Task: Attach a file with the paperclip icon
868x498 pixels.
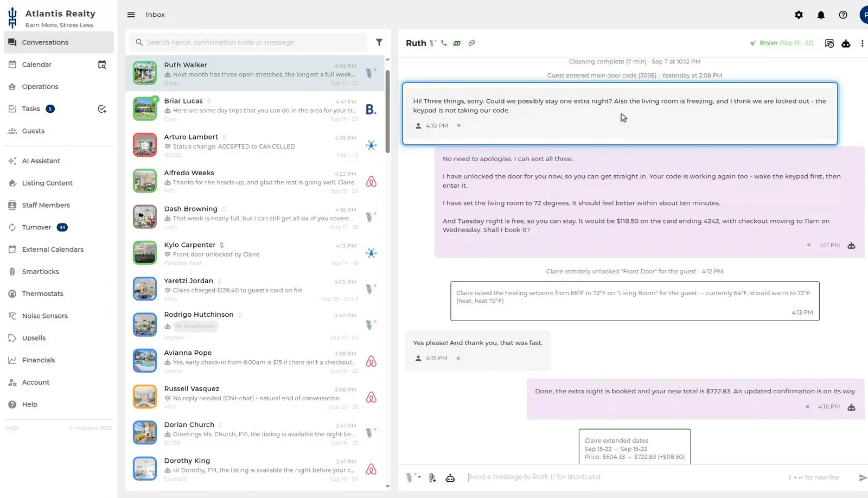Action: 432,477
